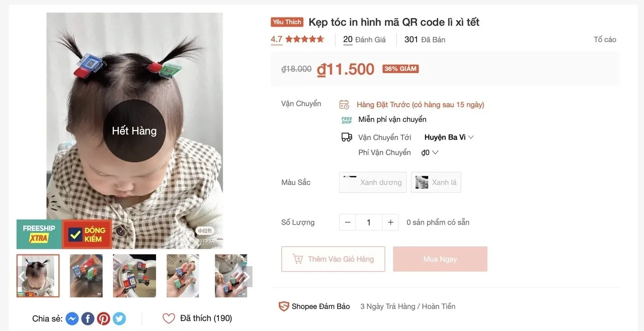
Task: Click the Mua Ngay button
Action: [x=440, y=259]
